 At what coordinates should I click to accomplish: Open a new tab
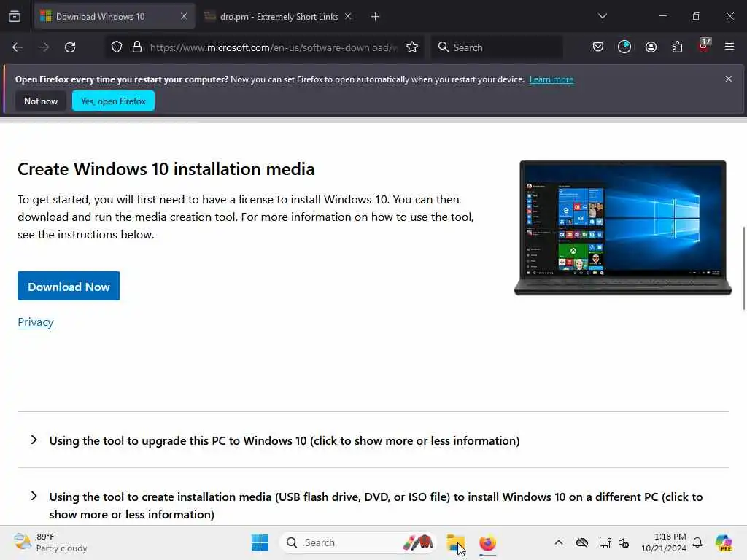pos(376,17)
